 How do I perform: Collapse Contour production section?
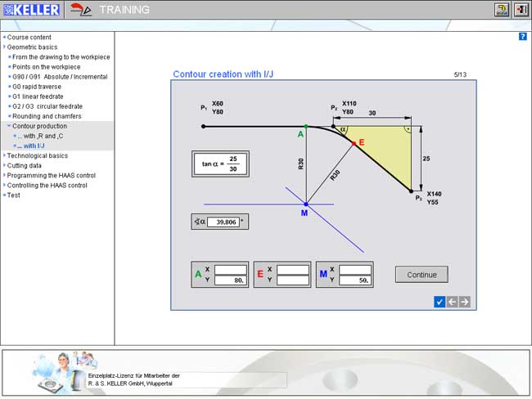click(x=40, y=126)
